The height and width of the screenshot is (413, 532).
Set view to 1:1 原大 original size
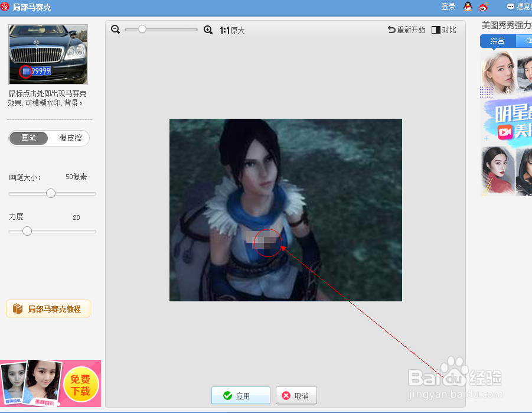[x=232, y=30]
